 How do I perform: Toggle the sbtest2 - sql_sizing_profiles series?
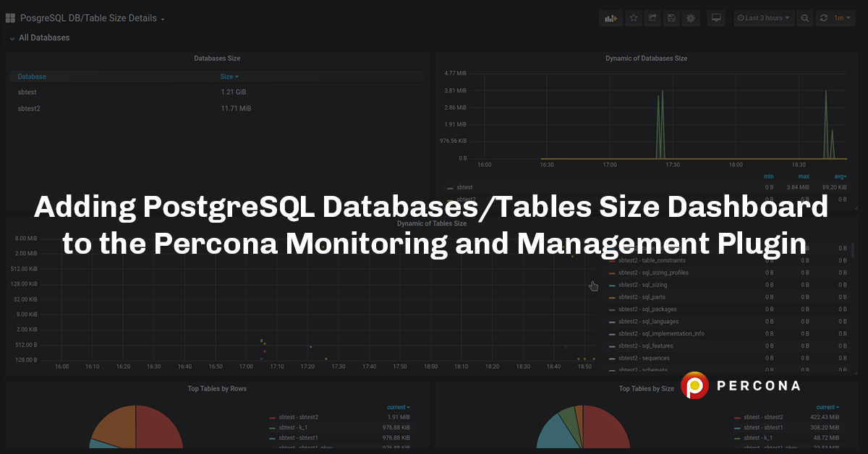coord(653,273)
